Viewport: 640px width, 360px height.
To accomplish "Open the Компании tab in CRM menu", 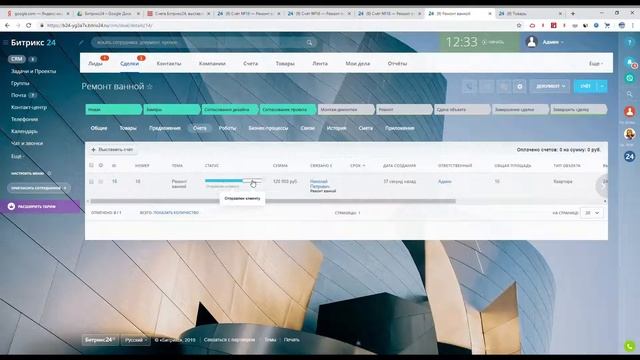I will pyautogui.click(x=212, y=64).
